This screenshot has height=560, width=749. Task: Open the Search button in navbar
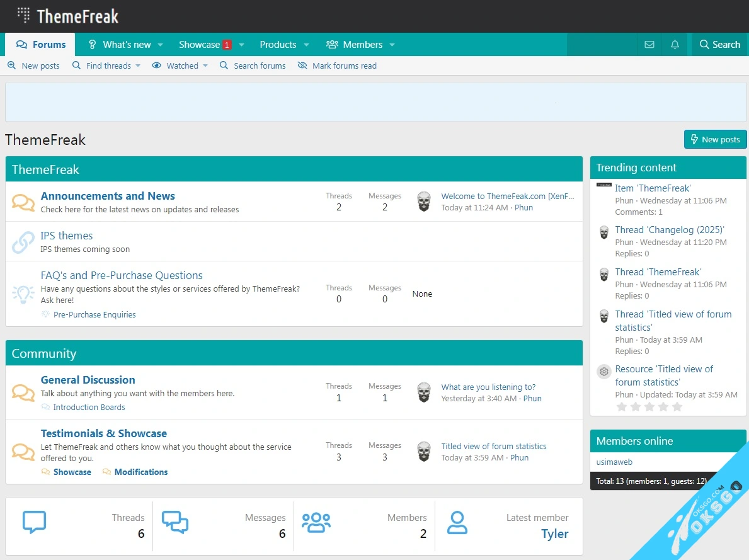tap(719, 45)
